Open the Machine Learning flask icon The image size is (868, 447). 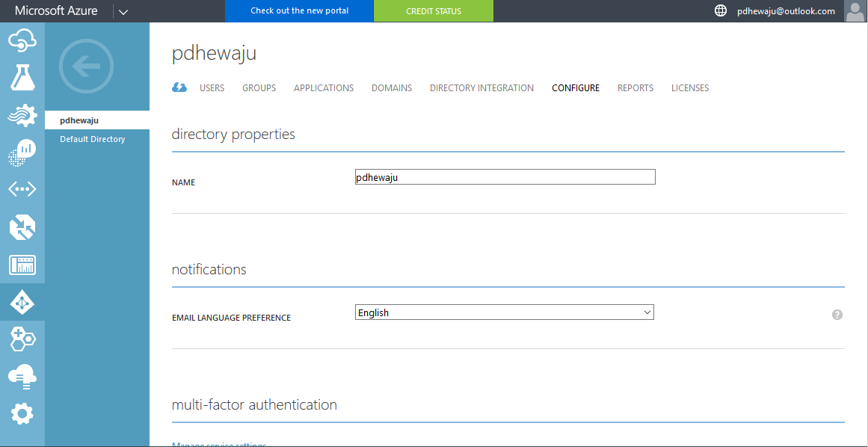22,78
